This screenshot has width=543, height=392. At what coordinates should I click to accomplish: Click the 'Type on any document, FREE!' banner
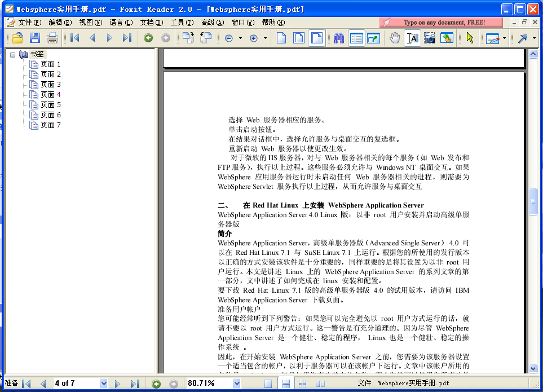(x=441, y=23)
